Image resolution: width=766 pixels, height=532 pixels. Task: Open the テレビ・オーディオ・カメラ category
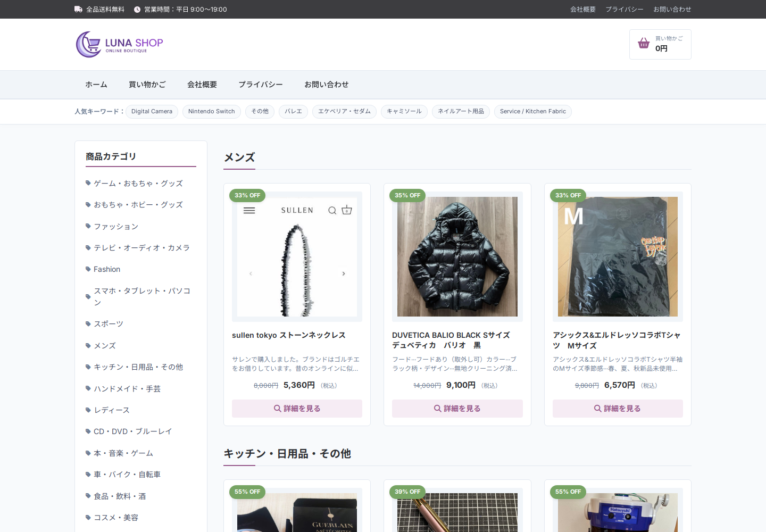tap(141, 248)
